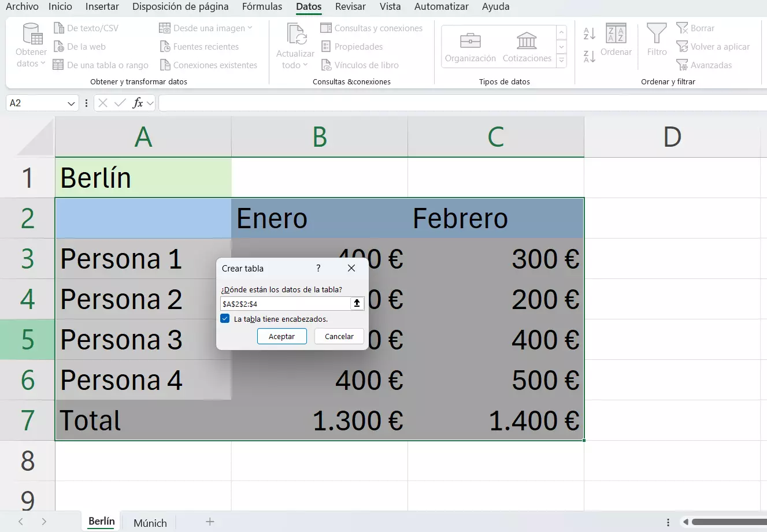Cancel the Crear tabla dialog
Image resolution: width=767 pixels, height=532 pixels.
coord(339,336)
